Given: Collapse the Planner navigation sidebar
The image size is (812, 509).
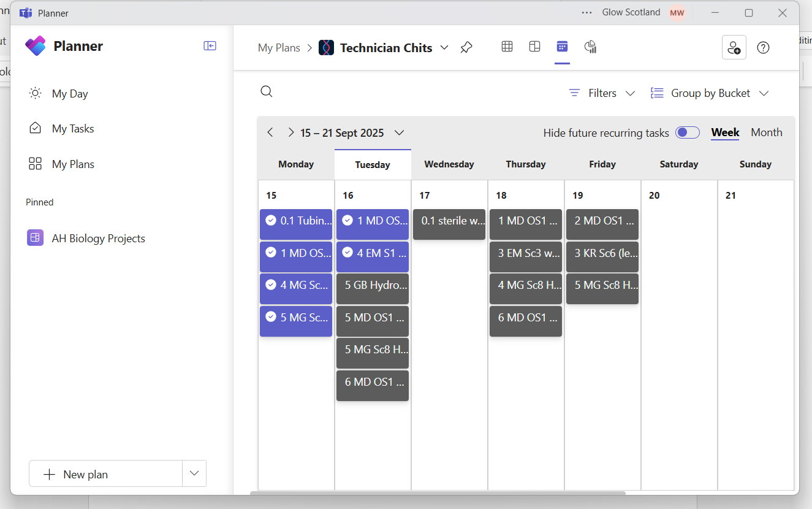Looking at the screenshot, I should 210,46.
